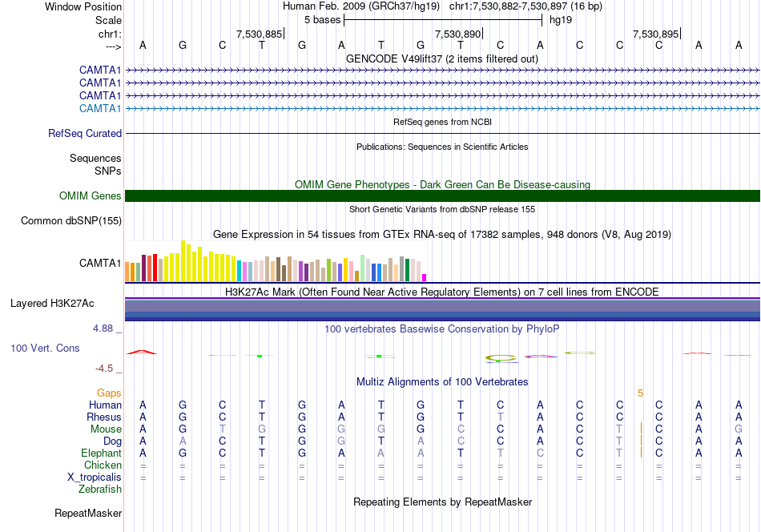The height and width of the screenshot is (532, 761).
Task: Click the RepeatMasker track label
Action: pyautogui.click(x=88, y=513)
